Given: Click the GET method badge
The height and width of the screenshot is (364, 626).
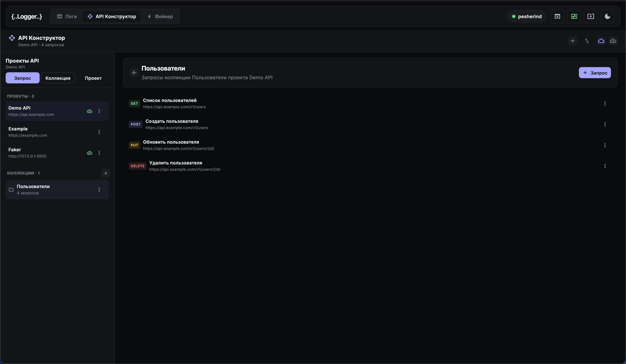Looking at the screenshot, I should tap(134, 104).
